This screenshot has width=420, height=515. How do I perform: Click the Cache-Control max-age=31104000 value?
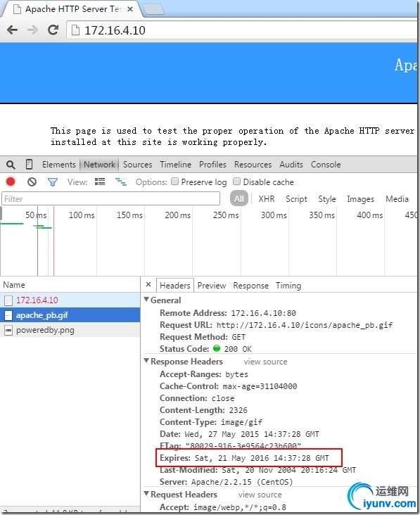click(260, 386)
